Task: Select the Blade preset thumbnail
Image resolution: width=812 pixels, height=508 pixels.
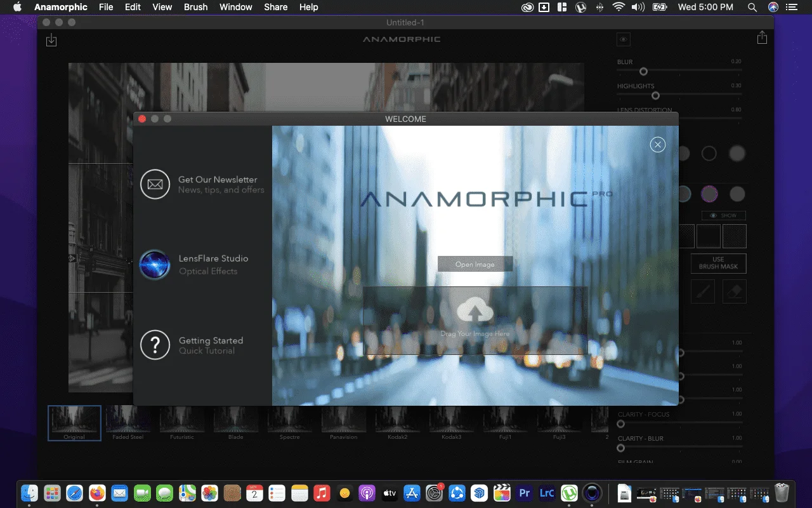Action: pos(236,423)
